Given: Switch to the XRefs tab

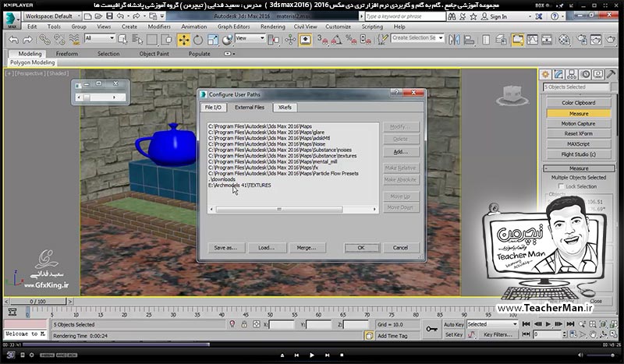Looking at the screenshot, I should click(x=285, y=108).
